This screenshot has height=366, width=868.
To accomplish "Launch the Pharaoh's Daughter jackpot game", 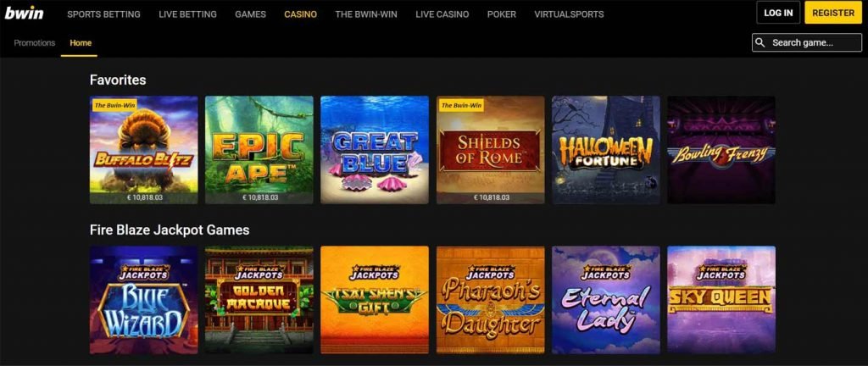I will pos(491,300).
